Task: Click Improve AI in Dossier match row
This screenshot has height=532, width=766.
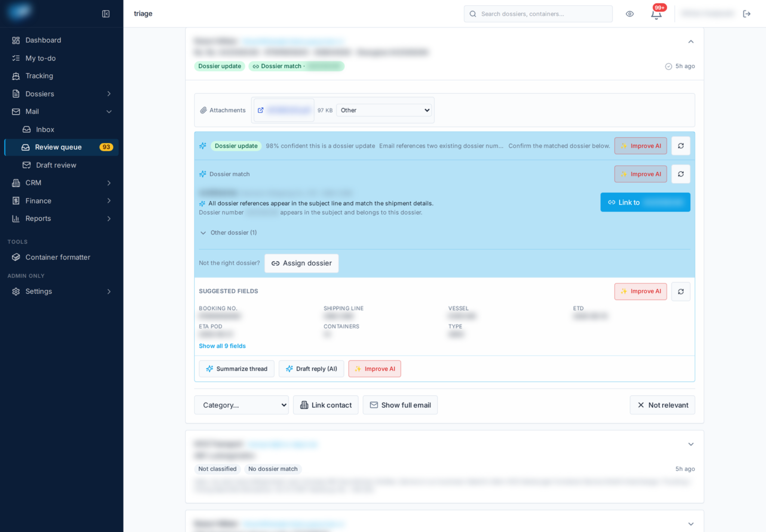Action: [640, 174]
